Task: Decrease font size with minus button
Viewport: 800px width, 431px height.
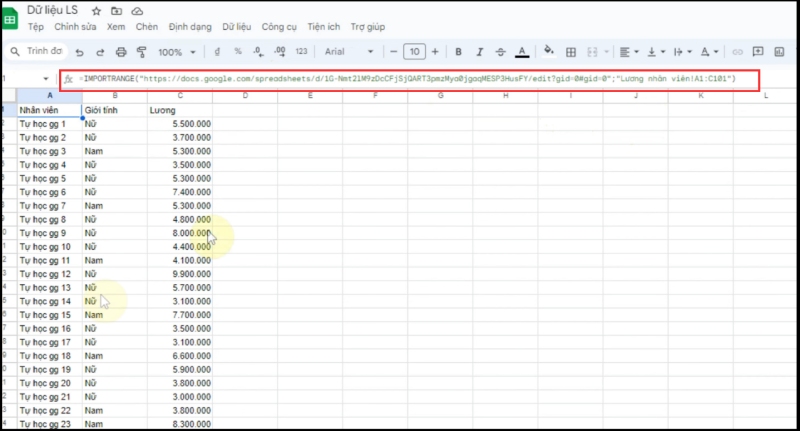Action: (x=394, y=51)
